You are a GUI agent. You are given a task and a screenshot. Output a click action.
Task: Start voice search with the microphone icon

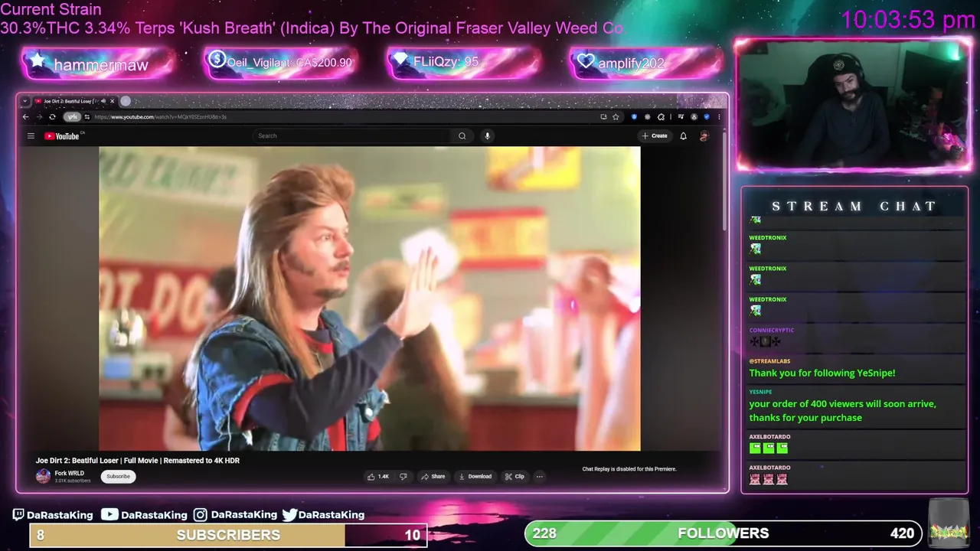click(487, 136)
